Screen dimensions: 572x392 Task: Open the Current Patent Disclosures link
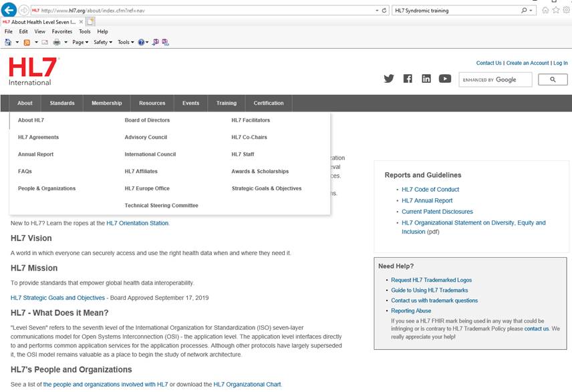pyautogui.click(x=438, y=212)
